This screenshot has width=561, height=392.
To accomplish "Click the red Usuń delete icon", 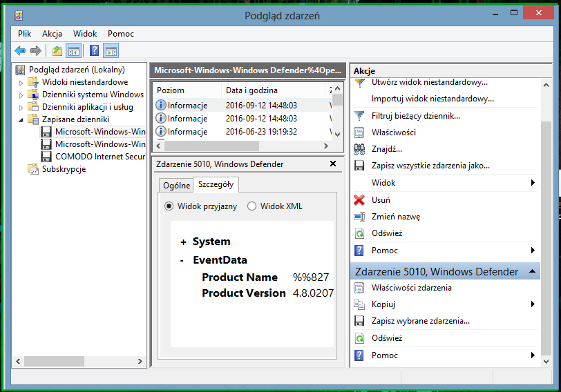I will pos(359,200).
